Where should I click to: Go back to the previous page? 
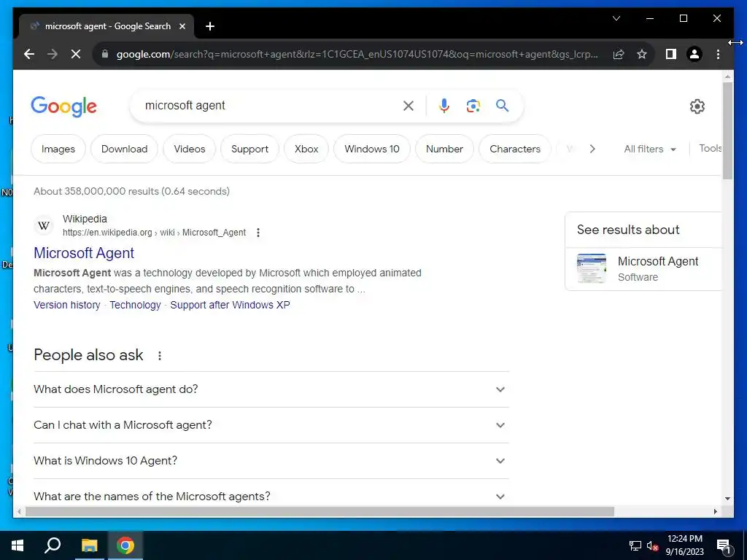[x=29, y=54]
